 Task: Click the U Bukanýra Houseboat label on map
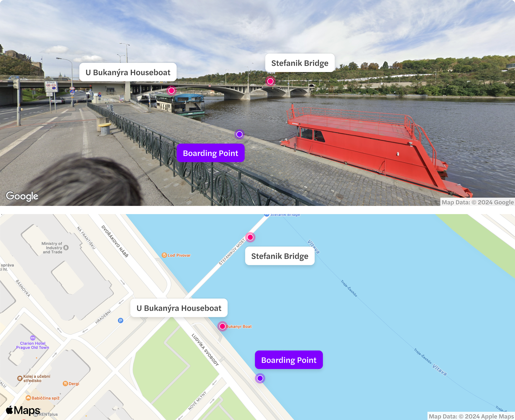[x=179, y=308]
